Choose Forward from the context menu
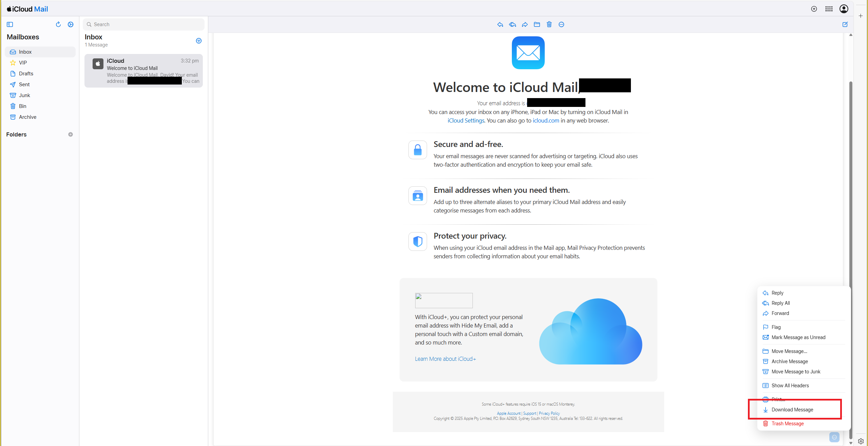Screen dimensions: 868x446 804,313
